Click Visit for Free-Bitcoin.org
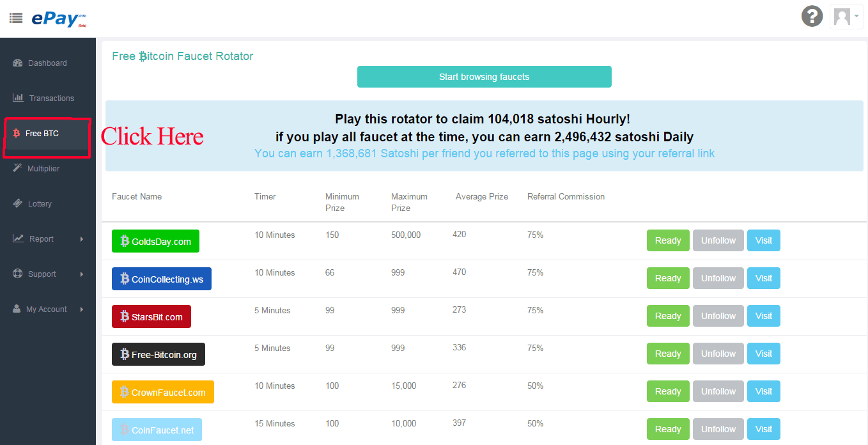 [764, 354]
